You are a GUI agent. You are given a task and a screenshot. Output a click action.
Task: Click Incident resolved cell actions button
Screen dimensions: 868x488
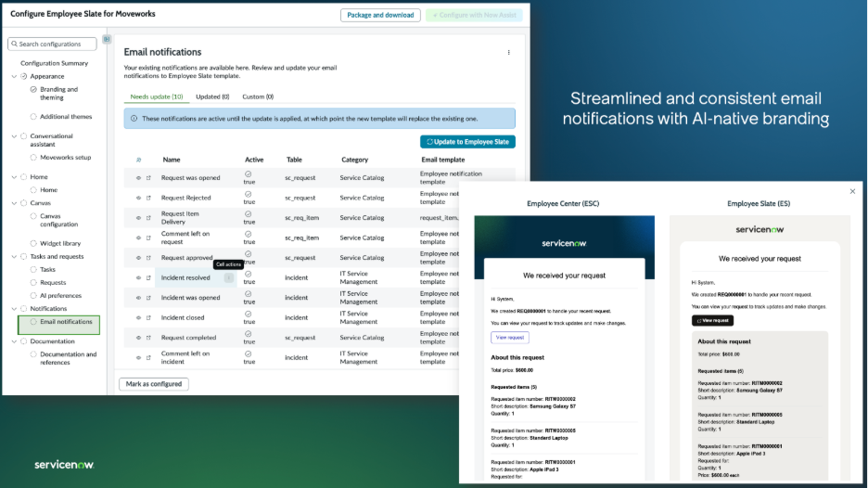pyautogui.click(x=229, y=278)
